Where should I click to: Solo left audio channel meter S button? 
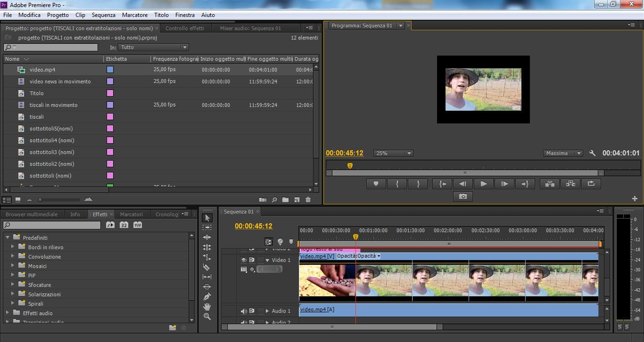pyautogui.click(x=619, y=326)
